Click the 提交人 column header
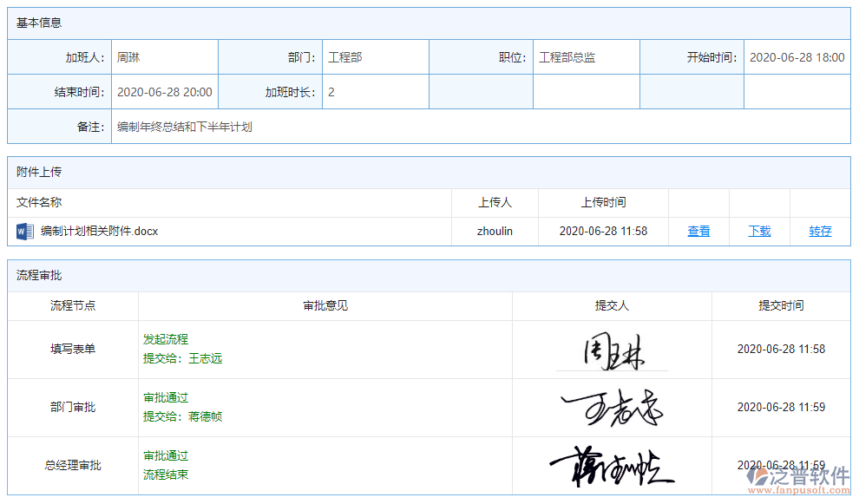This screenshot has width=859, height=504. click(x=612, y=305)
